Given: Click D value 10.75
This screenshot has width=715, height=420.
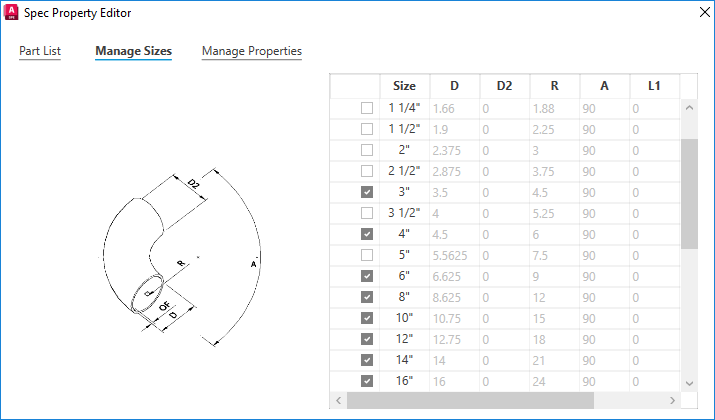Looking at the screenshot, I should point(455,318).
